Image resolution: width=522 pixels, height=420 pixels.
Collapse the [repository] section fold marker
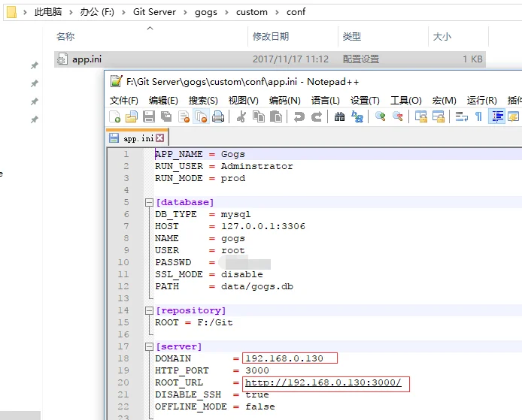pos(149,310)
